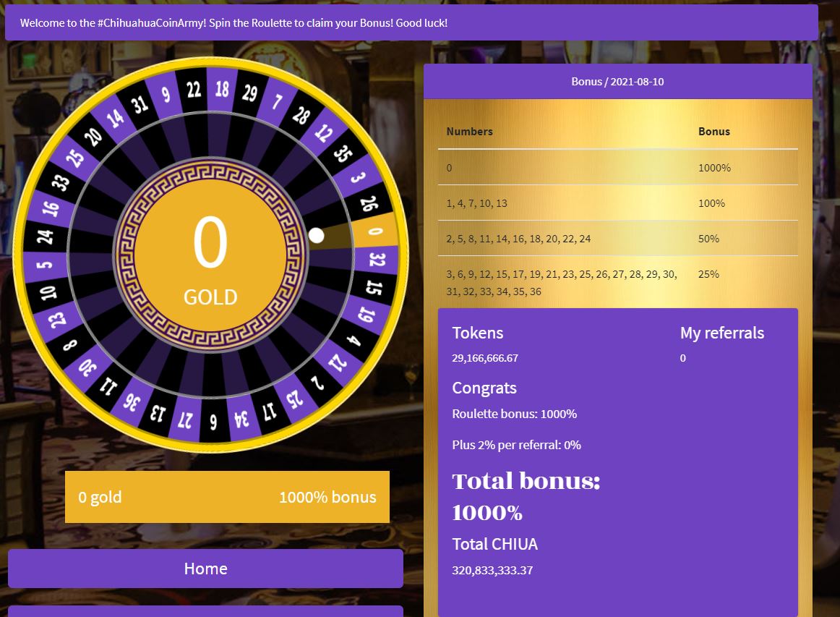Viewport: 840px width, 617px height.
Task: Click the token amount 29,166,666.67
Action: point(485,358)
